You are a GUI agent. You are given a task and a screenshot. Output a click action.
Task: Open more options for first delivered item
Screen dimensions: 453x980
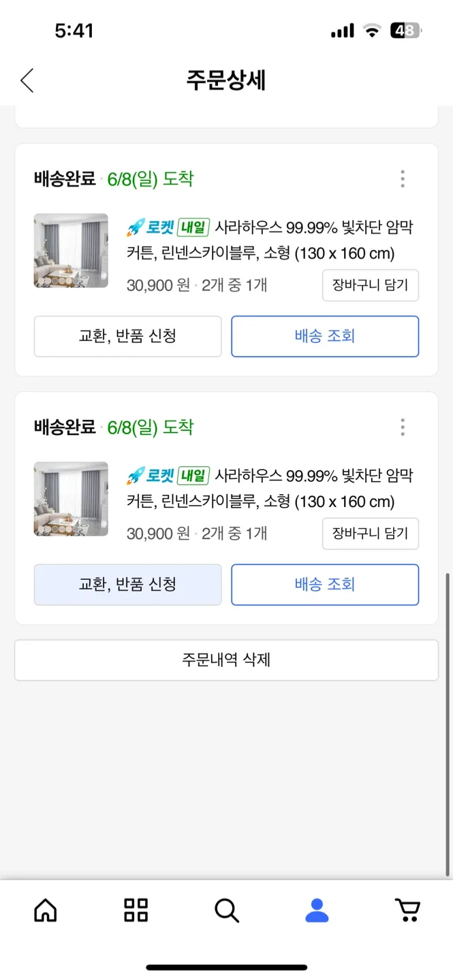pyautogui.click(x=403, y=179)
